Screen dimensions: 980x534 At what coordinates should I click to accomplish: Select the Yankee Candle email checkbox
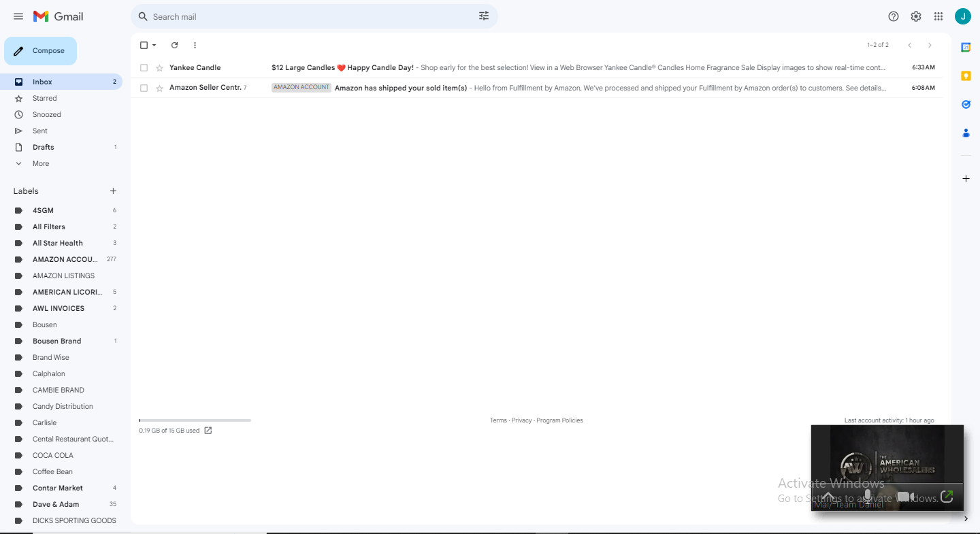(144, 68)
